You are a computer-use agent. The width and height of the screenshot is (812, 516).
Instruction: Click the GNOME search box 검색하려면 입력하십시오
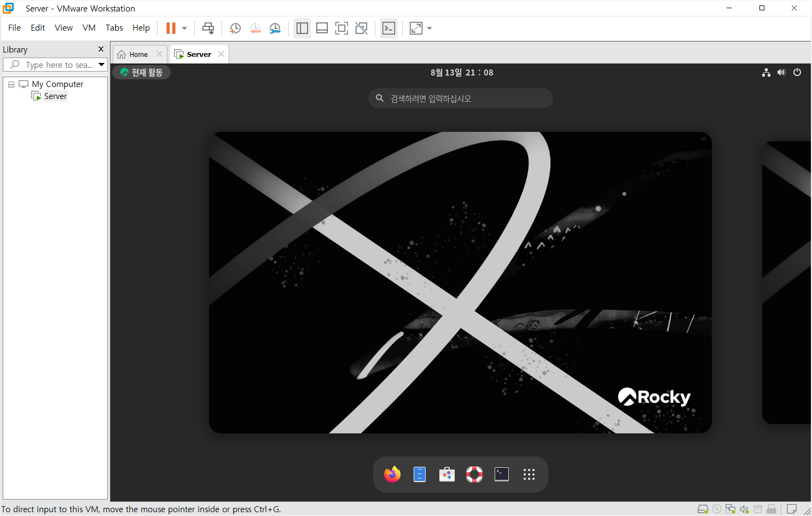pyautogui.click(x=461, y=98)
